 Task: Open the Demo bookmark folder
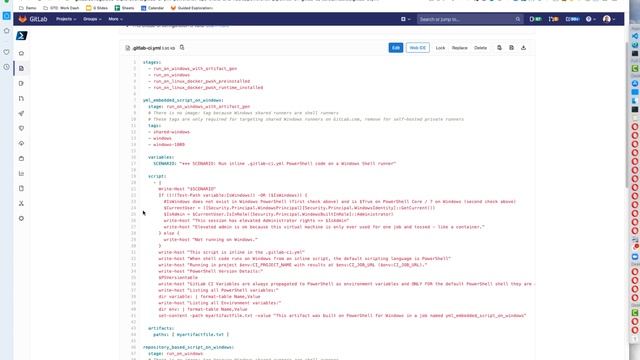click(x=28, y=8)
